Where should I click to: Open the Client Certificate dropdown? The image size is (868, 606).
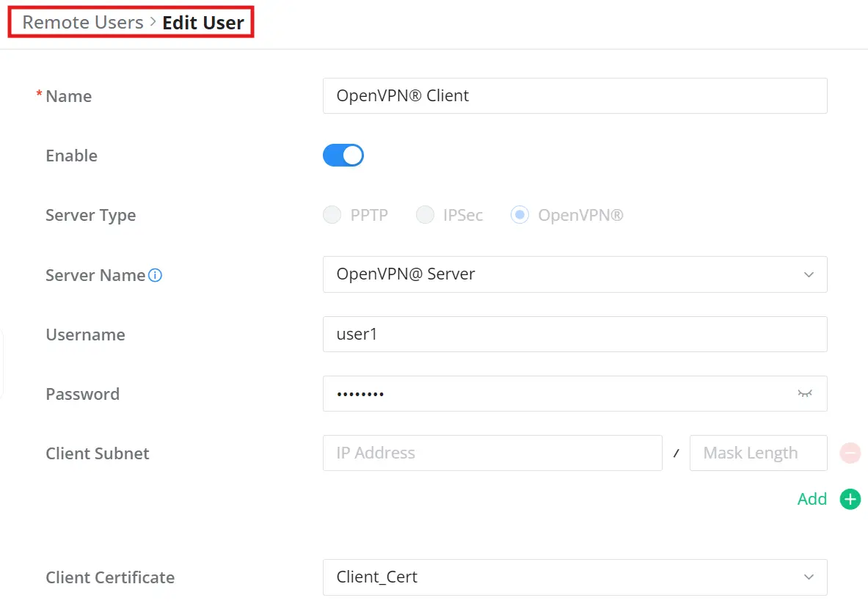click(575, 577)
